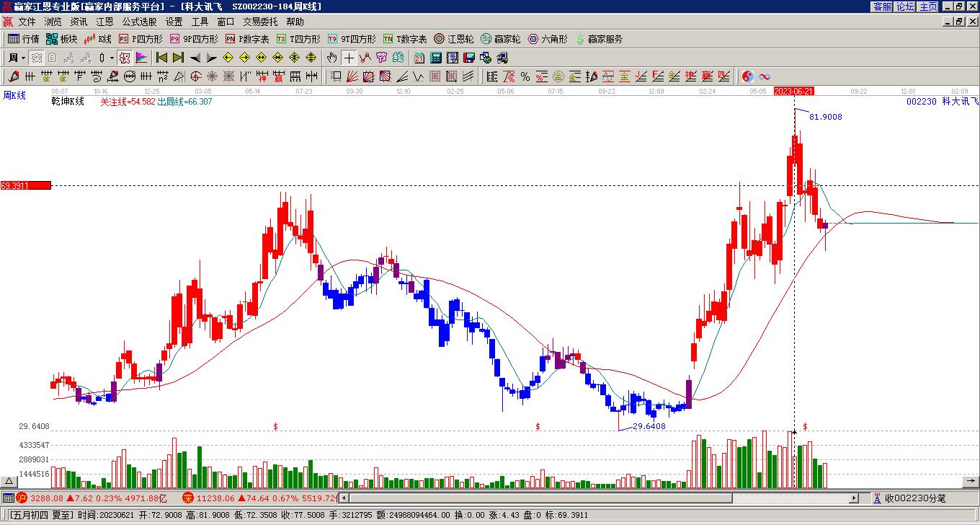Click the 周K线 label
The height and width of the screenshot is (525, 980).
(x=14, y=95)
